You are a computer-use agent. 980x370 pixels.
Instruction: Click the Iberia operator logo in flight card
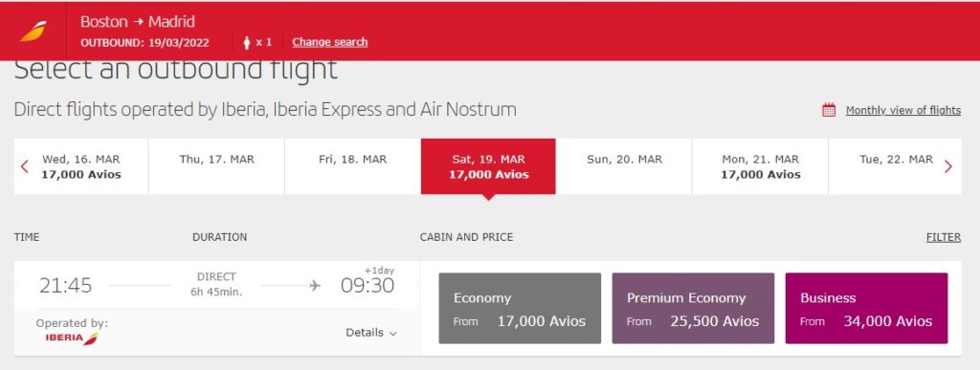coord(72,338)
